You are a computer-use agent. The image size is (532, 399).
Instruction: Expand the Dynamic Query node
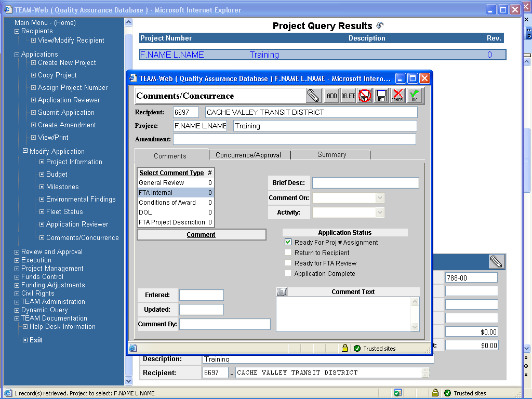pos(17,310)
